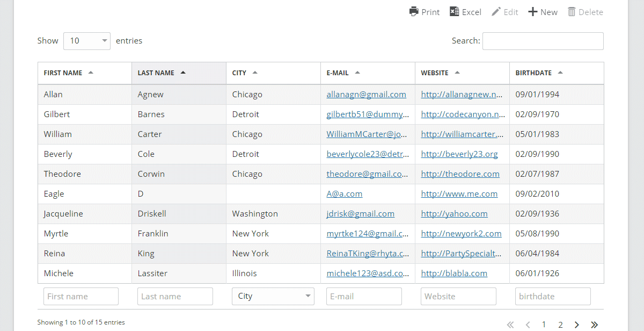The width and height of the screenshot is (644, 331).
Task: Open the allanagn@gmail.com email link
Action: 366,95
